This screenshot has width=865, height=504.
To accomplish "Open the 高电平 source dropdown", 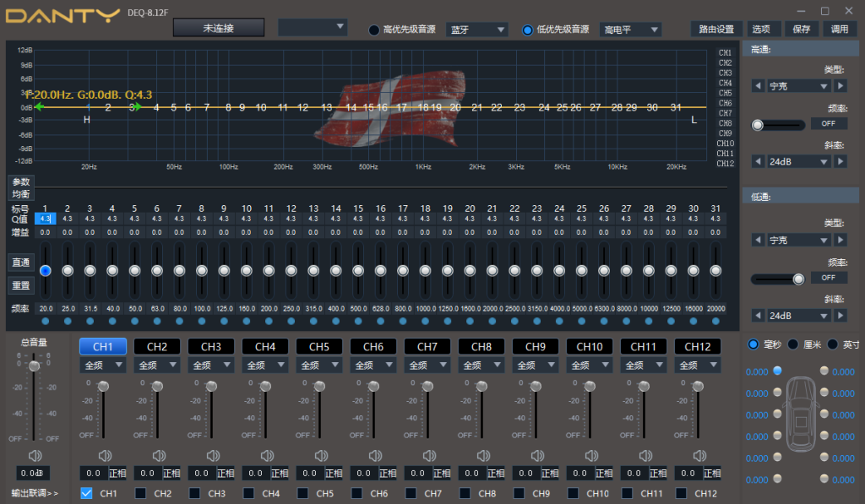I will (630, 30).
